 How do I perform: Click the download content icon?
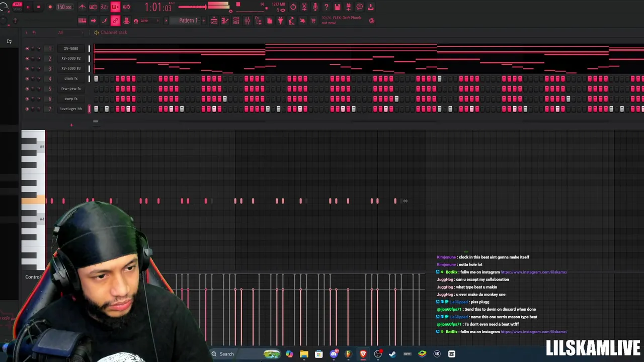coord(370,7)
